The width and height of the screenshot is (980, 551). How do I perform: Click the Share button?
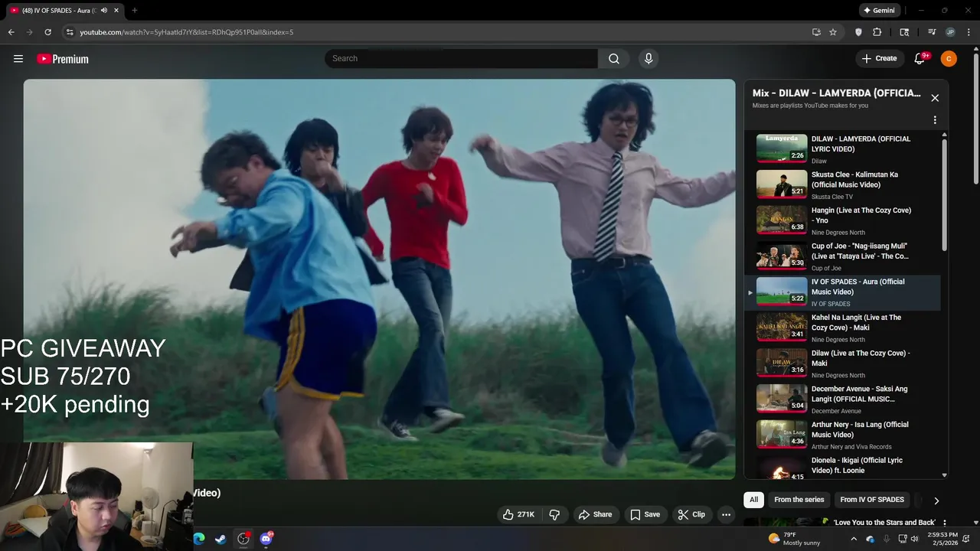click(595, 514)
